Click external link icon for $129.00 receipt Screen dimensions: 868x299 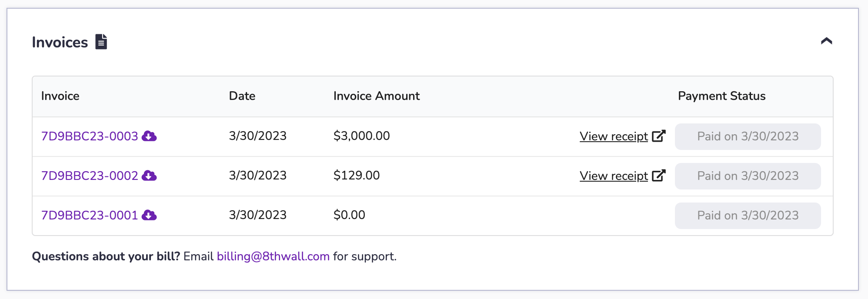659,176
